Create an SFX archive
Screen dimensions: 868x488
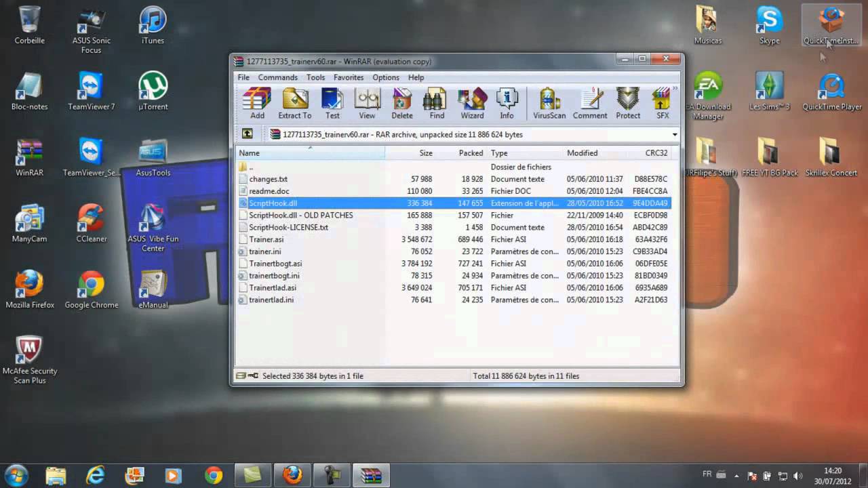pos(662,104)
